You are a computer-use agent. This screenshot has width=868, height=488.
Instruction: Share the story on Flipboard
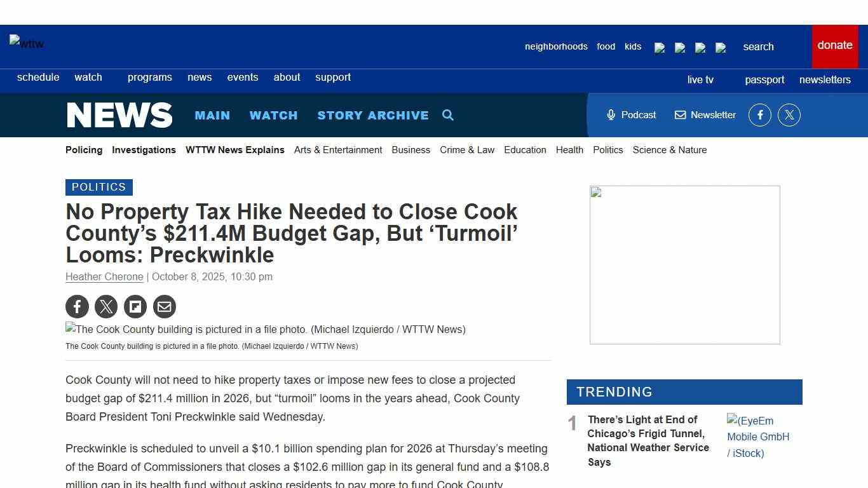pyautogui.click(x=135, y=306)
